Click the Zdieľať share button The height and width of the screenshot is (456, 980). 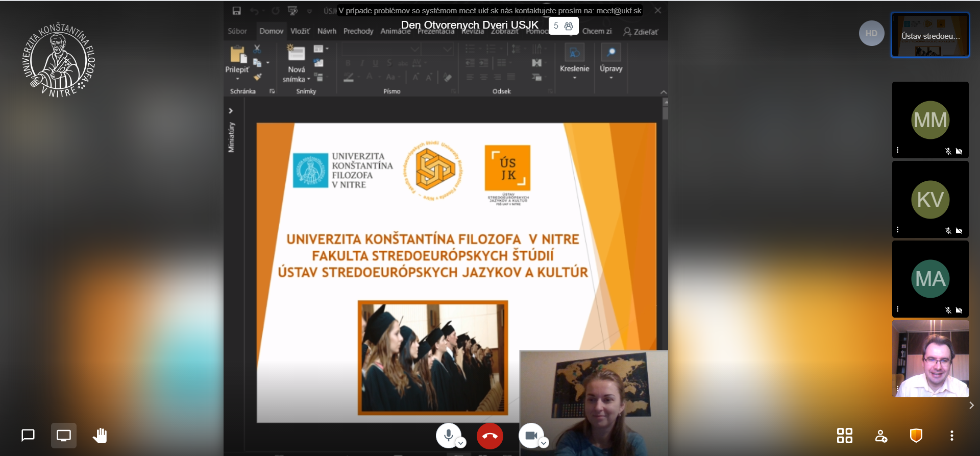pyautogui.click(x=641, y=32)
